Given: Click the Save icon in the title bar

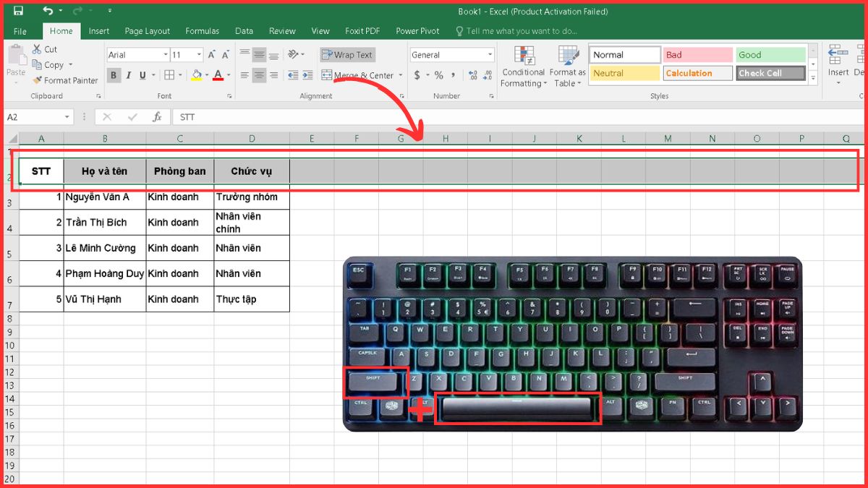Looking at the screenshot, I should click(18, 11).
